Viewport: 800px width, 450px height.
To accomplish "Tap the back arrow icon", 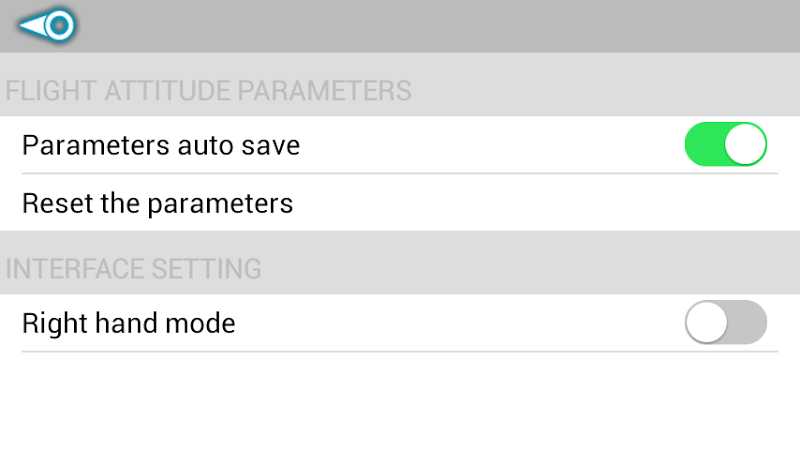I will (47, 25).
